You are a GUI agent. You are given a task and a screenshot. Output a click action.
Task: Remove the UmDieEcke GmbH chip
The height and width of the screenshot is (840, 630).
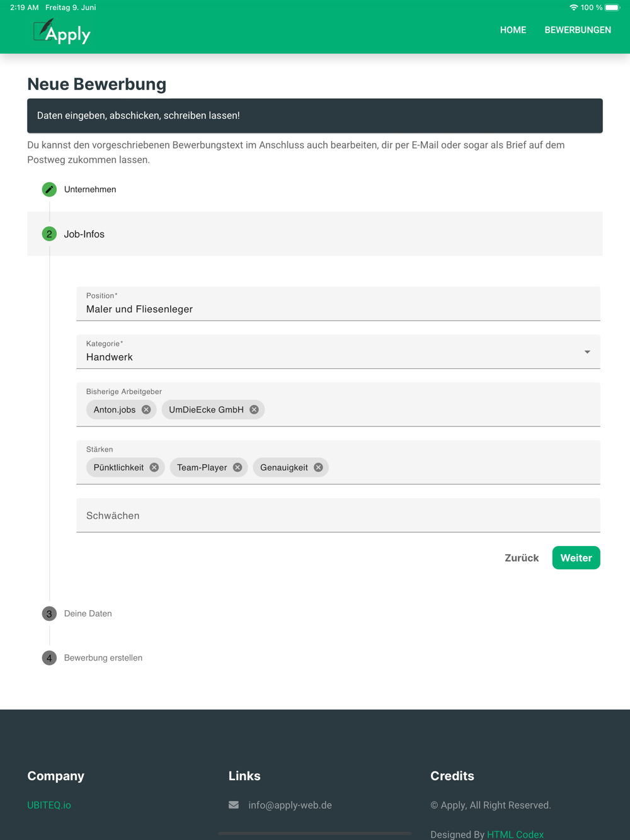[254, 409]
